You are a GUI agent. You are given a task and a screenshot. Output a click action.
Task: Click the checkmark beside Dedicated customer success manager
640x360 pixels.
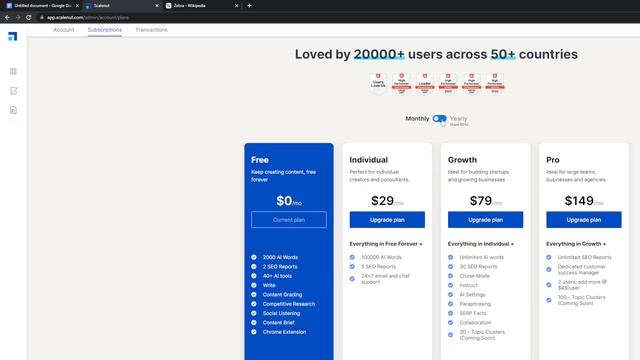[x=549, y=269]
